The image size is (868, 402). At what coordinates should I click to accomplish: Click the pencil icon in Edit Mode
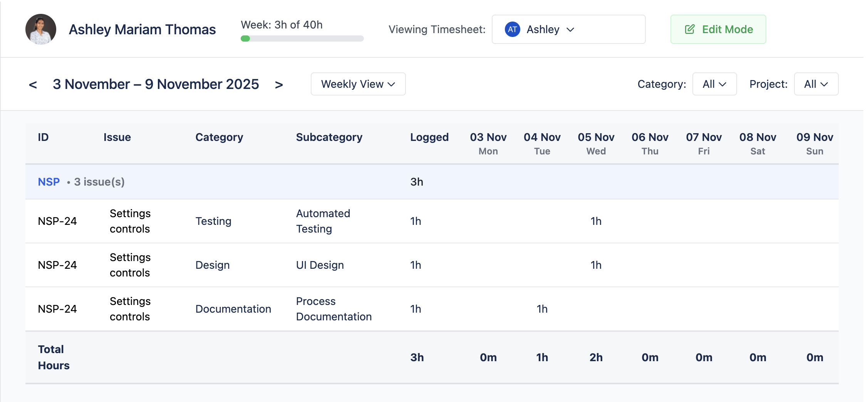pos(690,29)
